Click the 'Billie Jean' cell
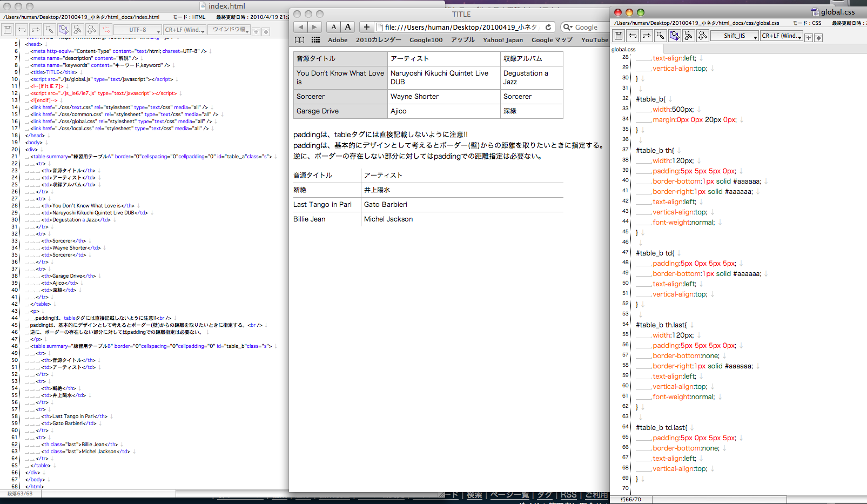Viewport: 867px width, 504px height. click(x=327, y=219)
